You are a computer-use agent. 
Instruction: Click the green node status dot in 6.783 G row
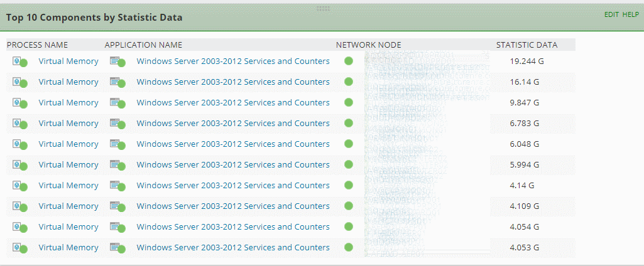(x=349, y=123)
